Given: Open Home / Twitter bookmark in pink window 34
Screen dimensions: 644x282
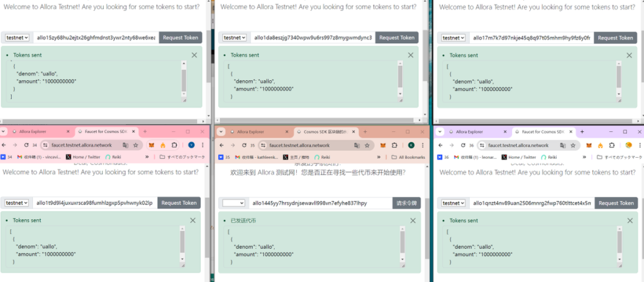Looking at the screenshot, I should click(x=83, y=157).
